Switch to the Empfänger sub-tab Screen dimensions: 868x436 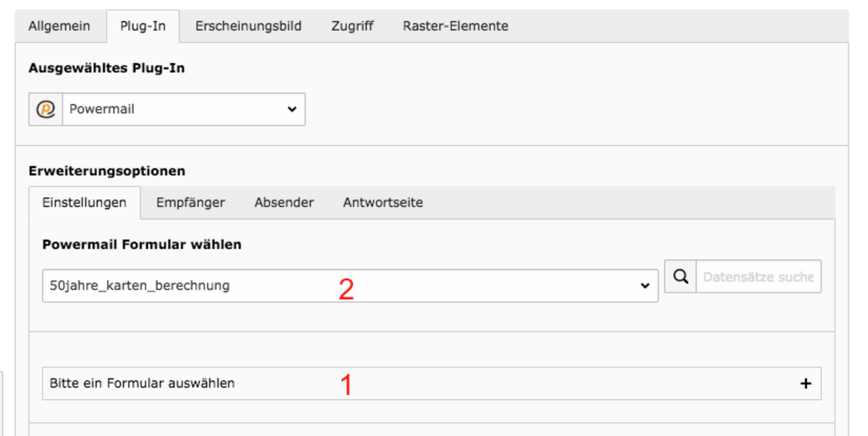click(190, 202)
